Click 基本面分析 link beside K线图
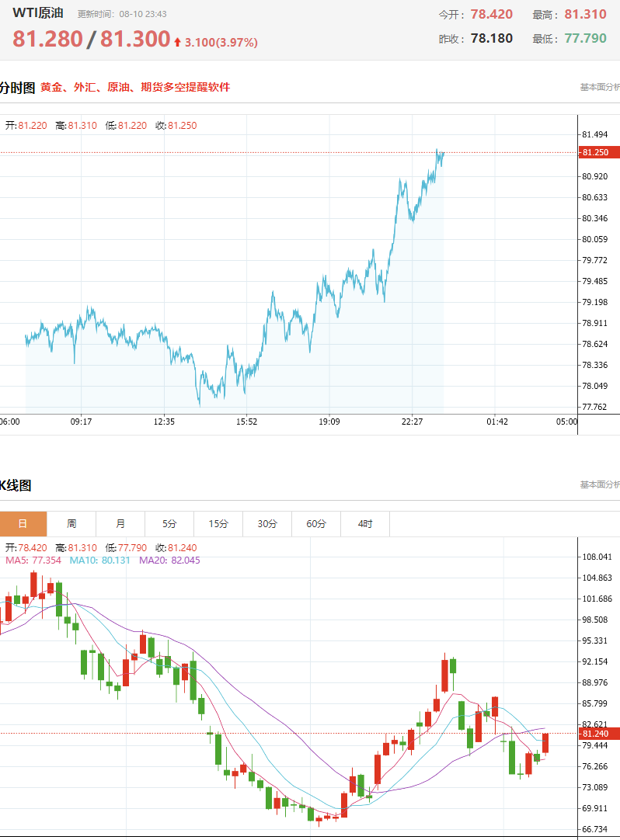Viewport: 620px width, 840px height. [x=600, y=484]
